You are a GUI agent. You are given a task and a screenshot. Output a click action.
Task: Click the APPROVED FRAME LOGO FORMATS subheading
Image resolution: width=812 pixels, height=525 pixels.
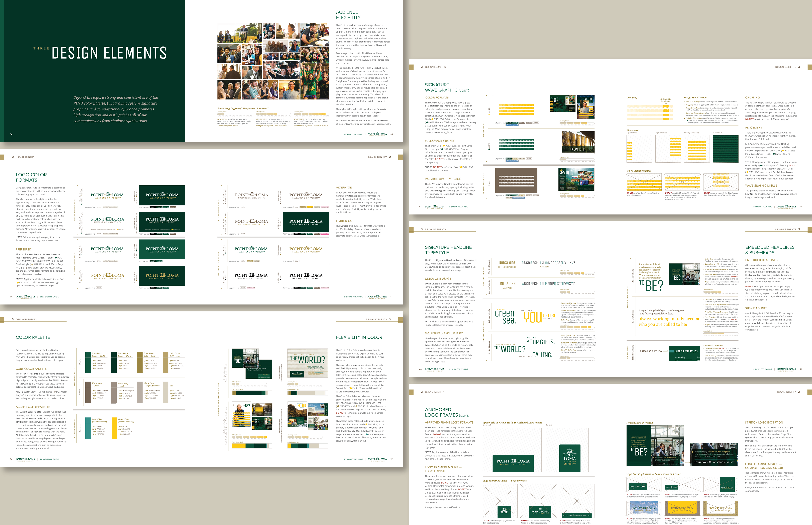(x=449, y=422)
